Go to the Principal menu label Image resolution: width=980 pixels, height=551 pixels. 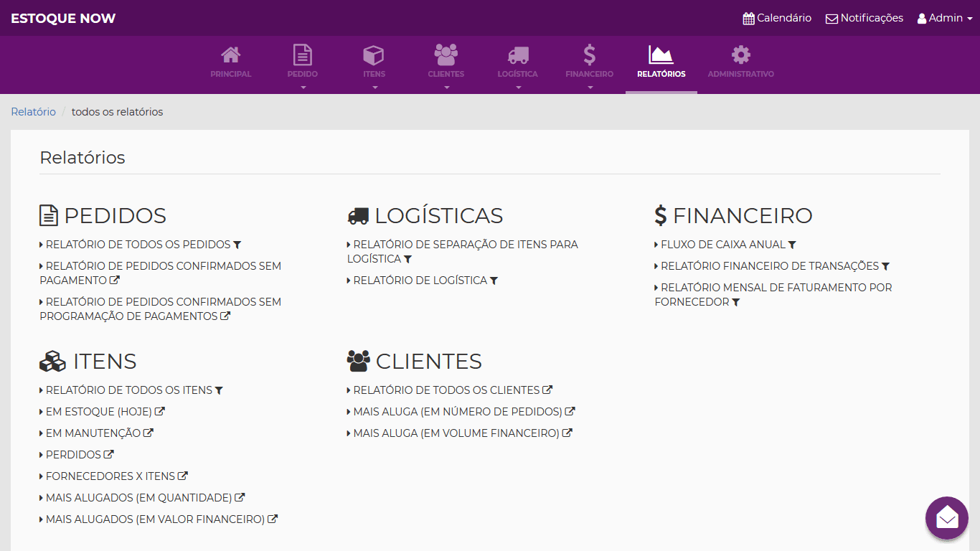coord(230,74)
